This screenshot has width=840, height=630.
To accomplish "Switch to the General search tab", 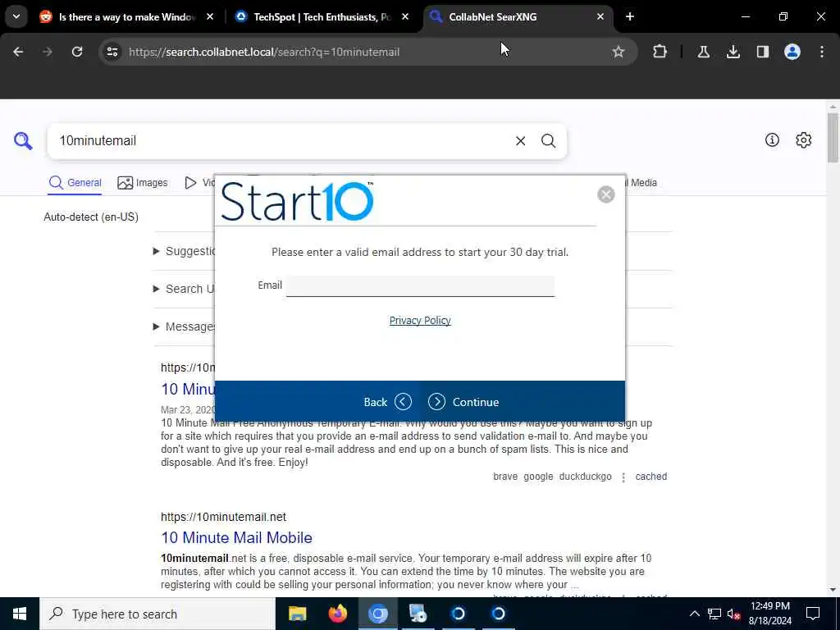I will [x=75, y=183].
